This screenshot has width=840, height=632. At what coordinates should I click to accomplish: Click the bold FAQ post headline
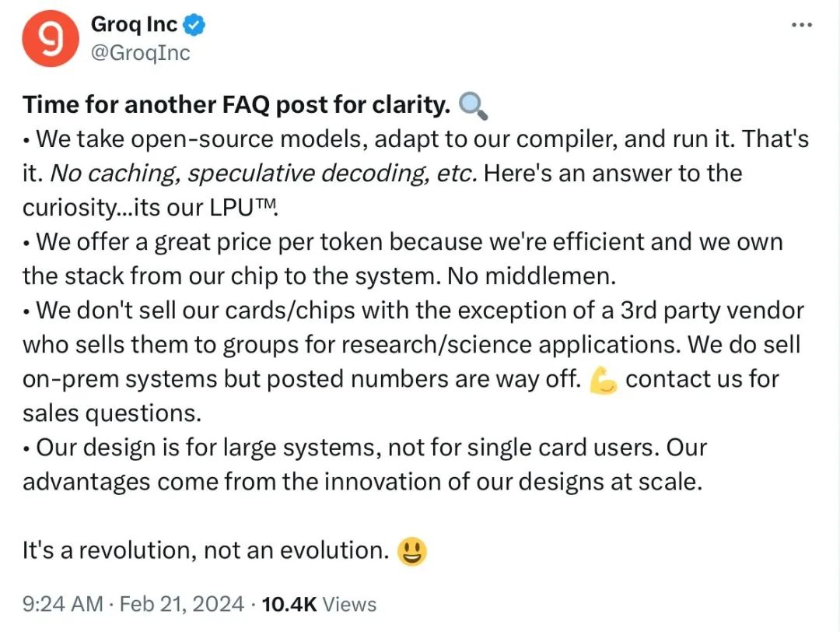[236, 105]
